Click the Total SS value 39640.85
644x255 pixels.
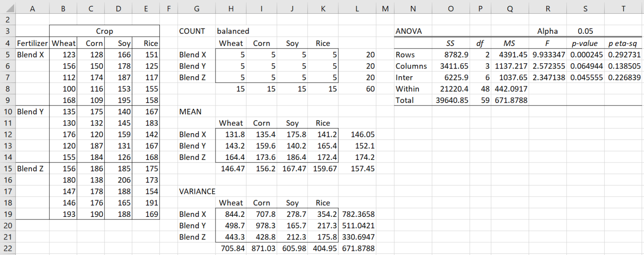click(x=450, y=100)
